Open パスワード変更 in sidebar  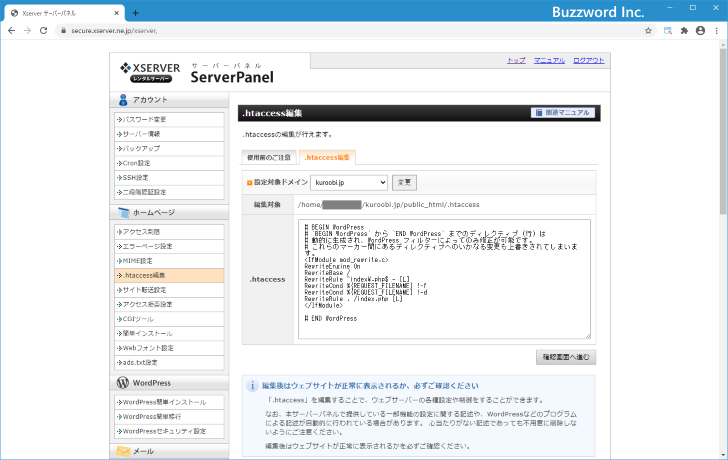[169, 119]
